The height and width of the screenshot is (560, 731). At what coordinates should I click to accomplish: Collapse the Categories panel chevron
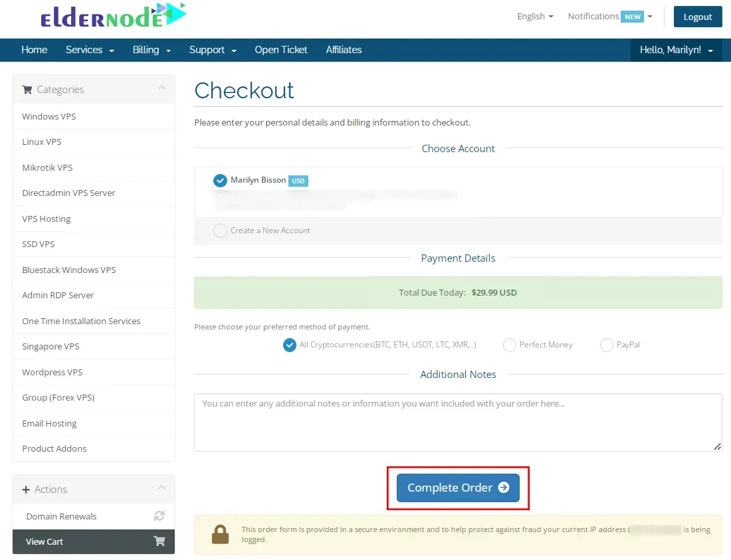(161, 88)
